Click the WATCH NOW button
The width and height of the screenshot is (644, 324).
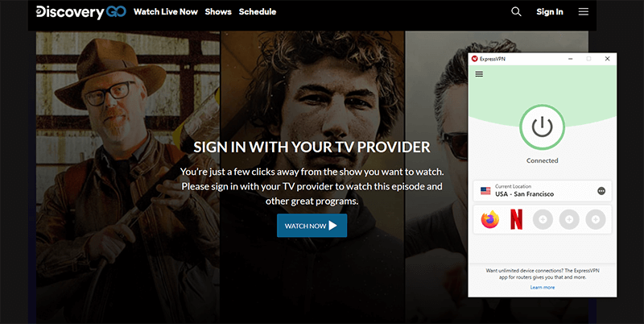pyautogui.click(x=312, y=226)
